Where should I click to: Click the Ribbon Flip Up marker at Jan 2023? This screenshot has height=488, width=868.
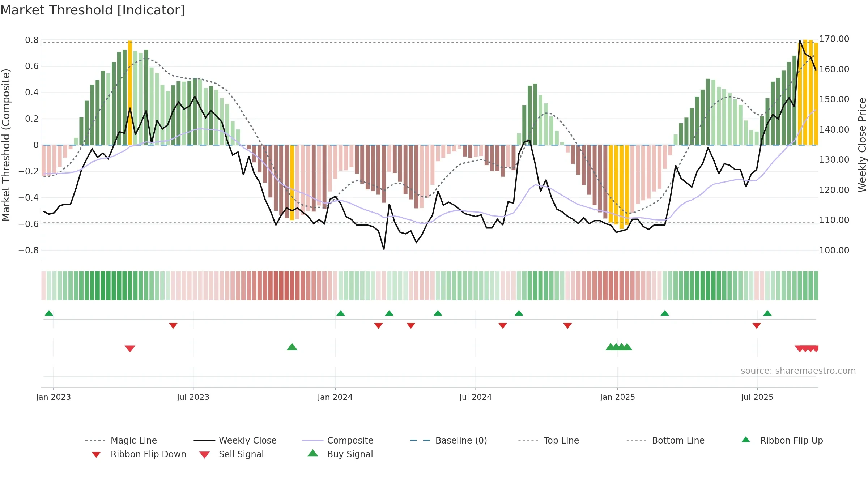tap(49, 313)
